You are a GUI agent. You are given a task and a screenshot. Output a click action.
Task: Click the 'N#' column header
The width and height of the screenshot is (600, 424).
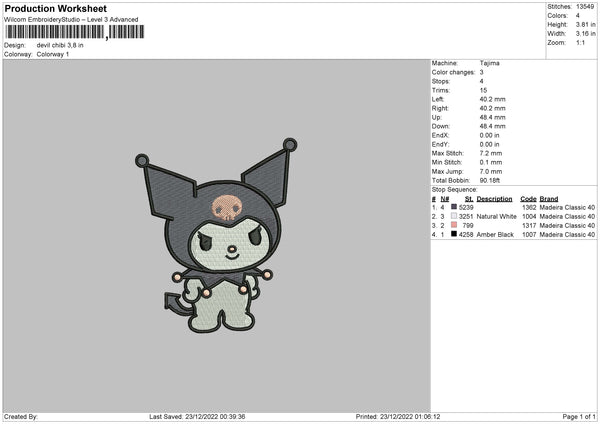(444, 199)
